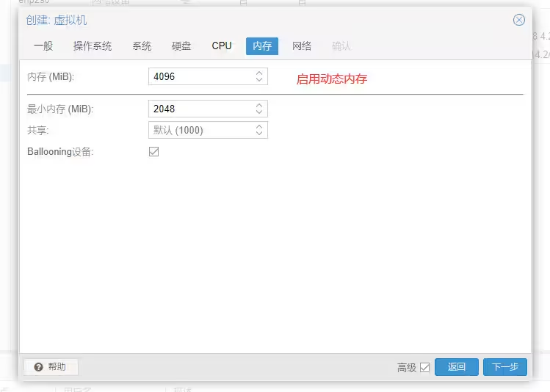This screenshot has height=392, width=550.
Task: Close the 创建: 虚拟机 dialog
Action: click(x=518, y=20)
